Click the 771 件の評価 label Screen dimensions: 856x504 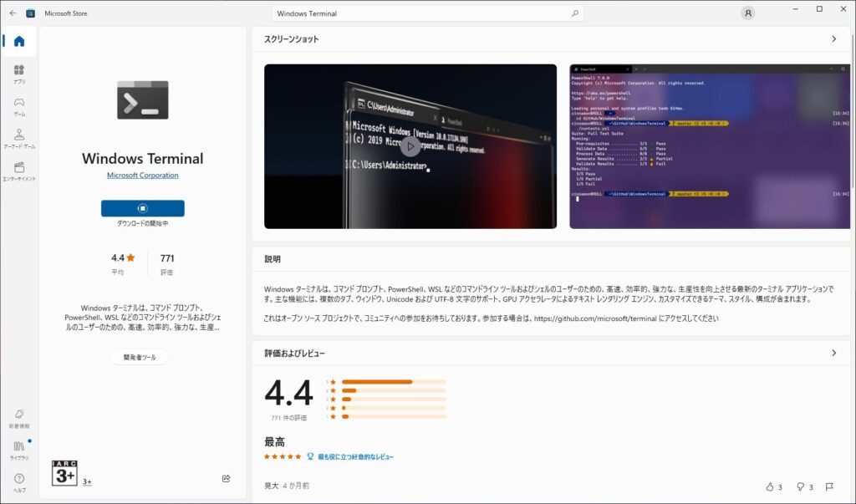pos(288,418)
